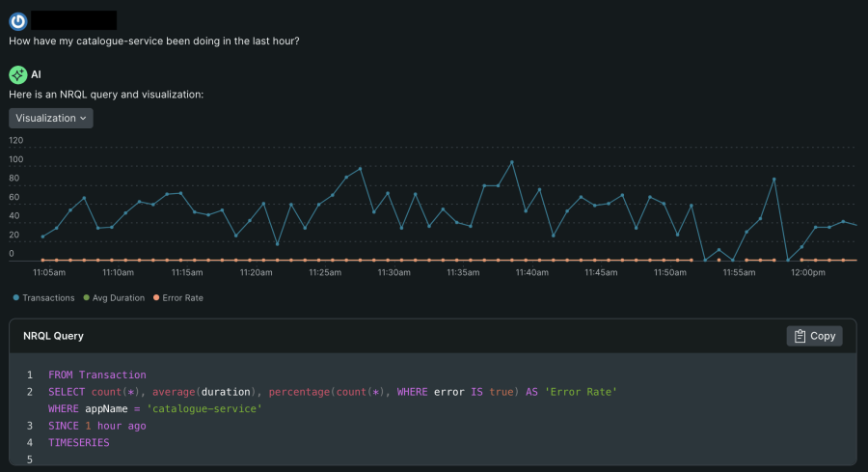Screen dimensions: 868x472
Task: Copy the NRQL query with Copy button
Action: [x=815, y=336]
